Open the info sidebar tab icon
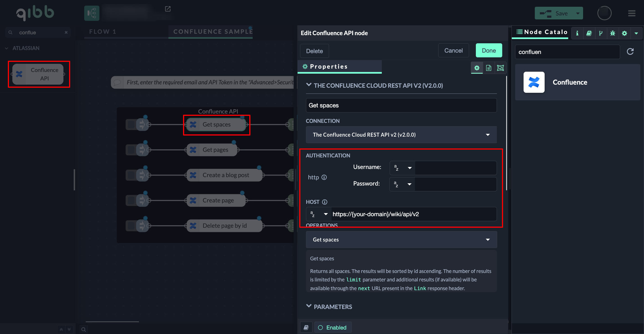Viewport: 644px width, 334px height. (577, 33)
